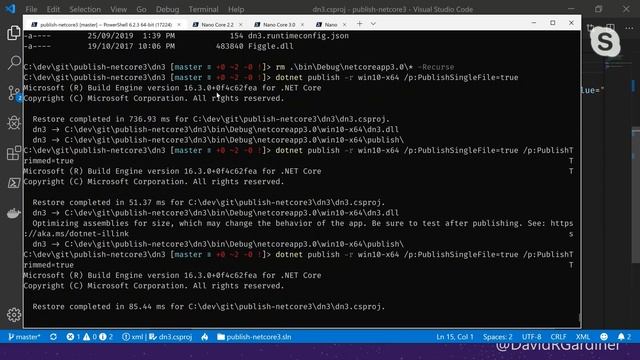Click dn3.runtimeconfig.json in listing
This screenshot has height=360, width=640.
[x=298, y=36]
